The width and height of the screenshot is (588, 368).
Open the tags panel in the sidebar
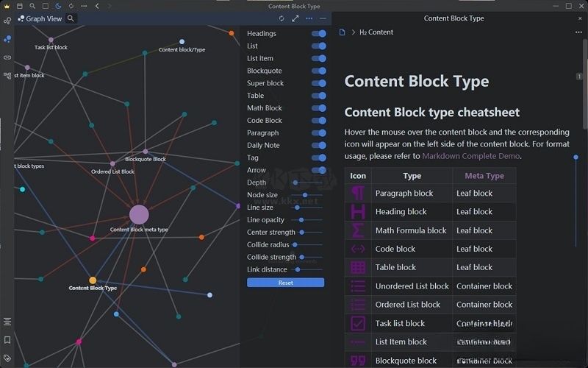[x=7, y=358]
